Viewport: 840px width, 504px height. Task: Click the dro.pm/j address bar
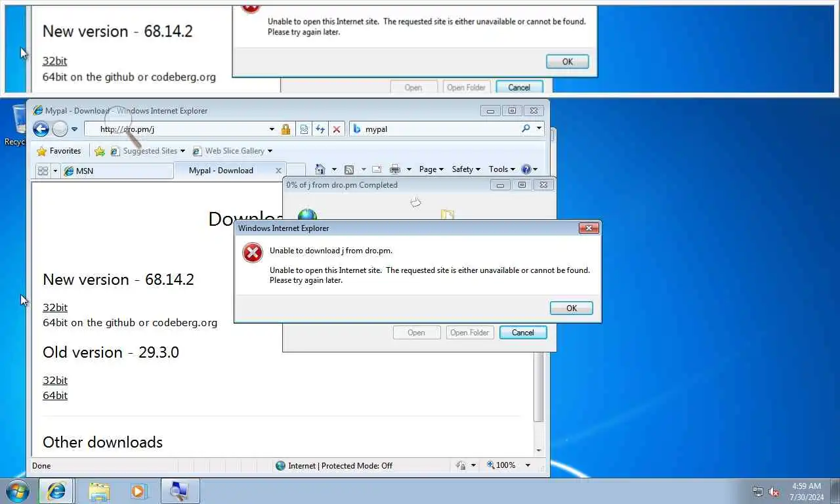pos(182,129)
